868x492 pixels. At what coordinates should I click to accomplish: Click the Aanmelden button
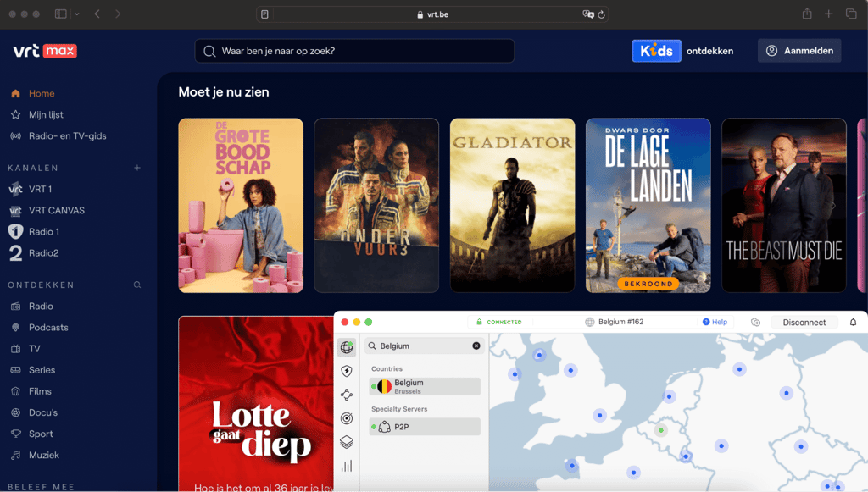coord(799,51)
